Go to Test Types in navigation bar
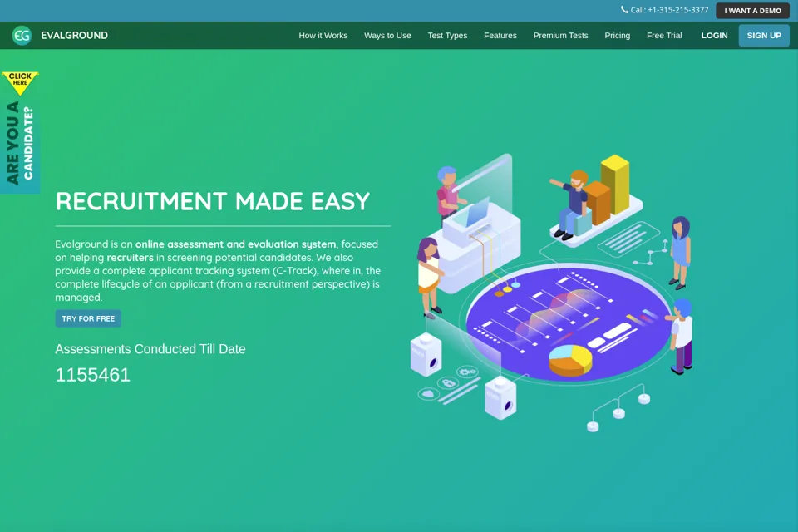Image resolution: width=798 pixels, height=532 pixels. [x=447, y=36]
